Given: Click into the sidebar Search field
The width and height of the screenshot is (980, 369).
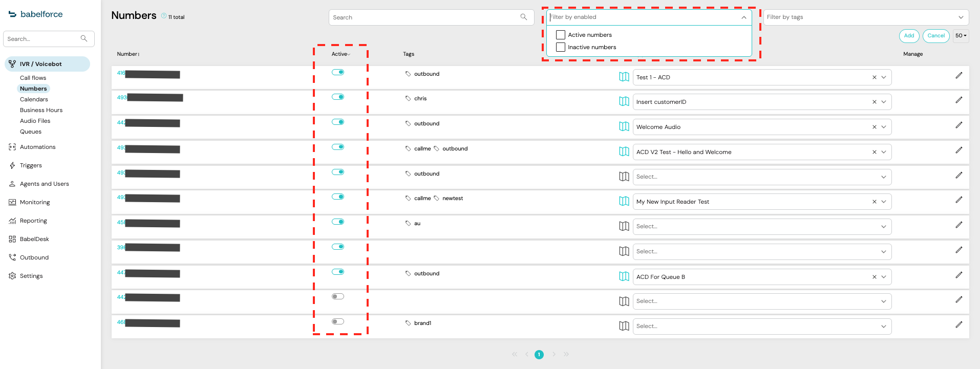Looking at the screenshot, I should click(43, 39).
